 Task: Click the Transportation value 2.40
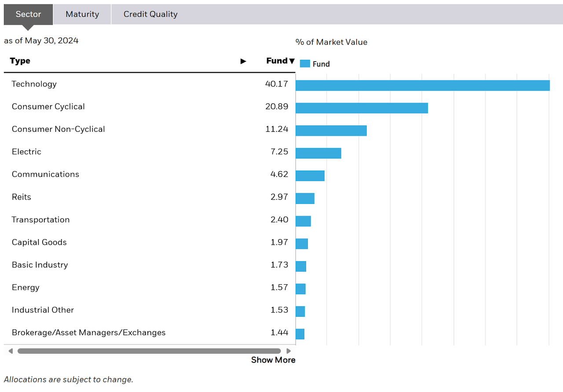279,219
